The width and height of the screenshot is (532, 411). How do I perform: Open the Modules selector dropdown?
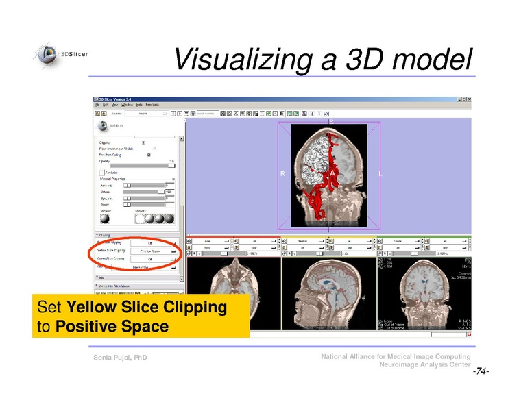click(147, 114)
